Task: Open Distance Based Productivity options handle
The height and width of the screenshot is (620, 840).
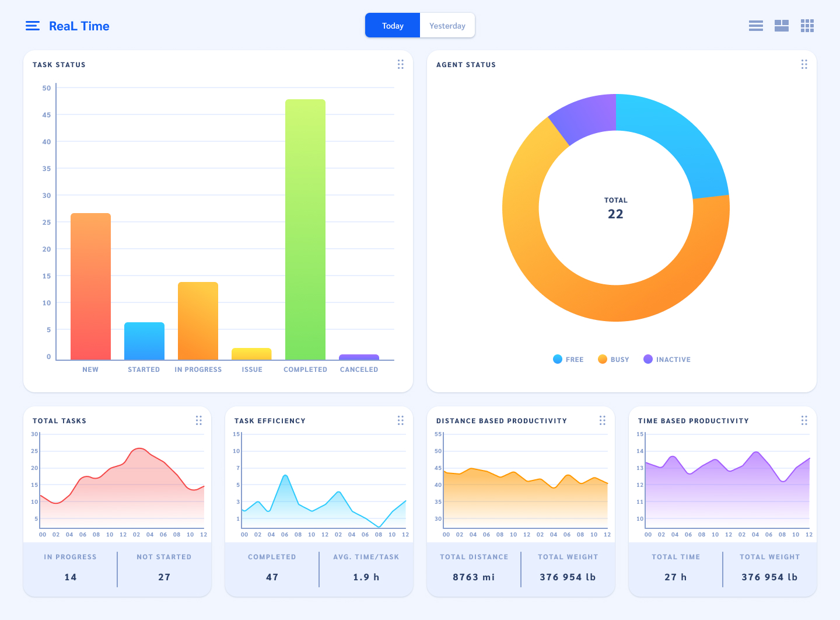Action: tap(603, 420)
